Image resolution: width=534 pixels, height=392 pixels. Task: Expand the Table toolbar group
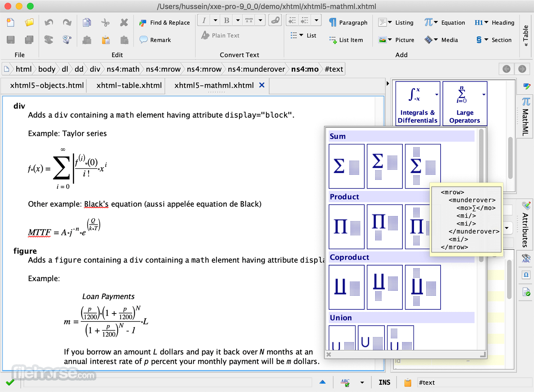coord(526,35)
